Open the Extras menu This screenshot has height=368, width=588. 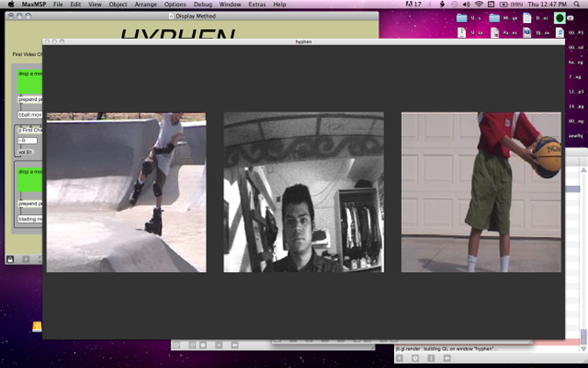257,4
